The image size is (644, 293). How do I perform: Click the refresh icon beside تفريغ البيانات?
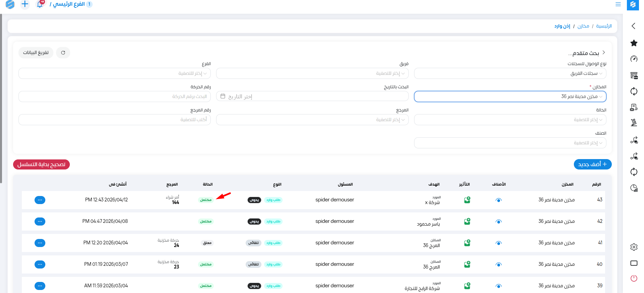point(63,53)
